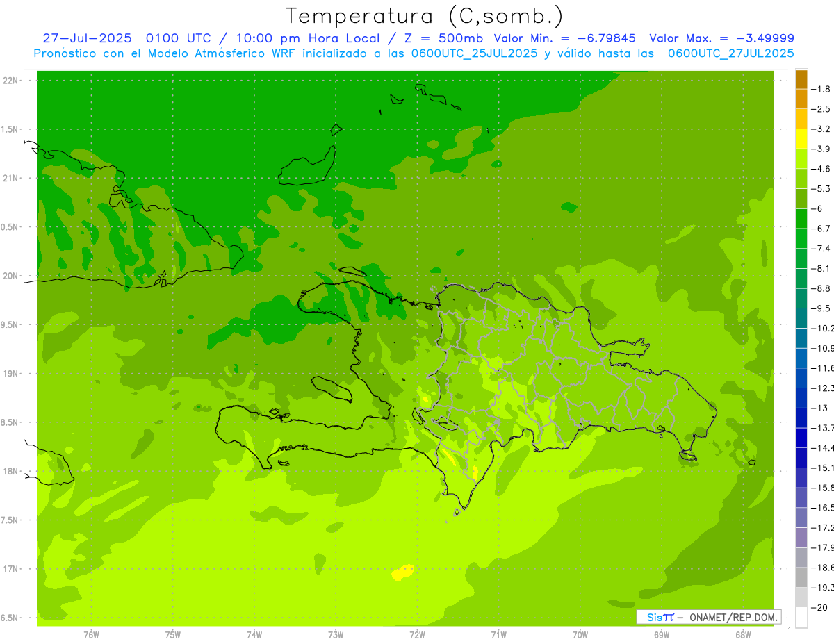
Task: Click the '68W' longitude label
Action: click(x=743, y=635)
